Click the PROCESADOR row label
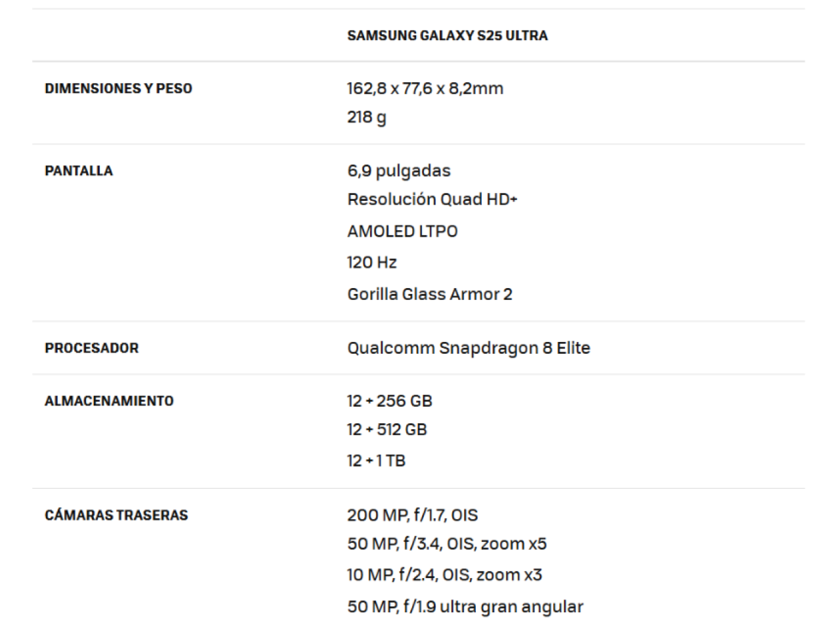 click(92, 348)
